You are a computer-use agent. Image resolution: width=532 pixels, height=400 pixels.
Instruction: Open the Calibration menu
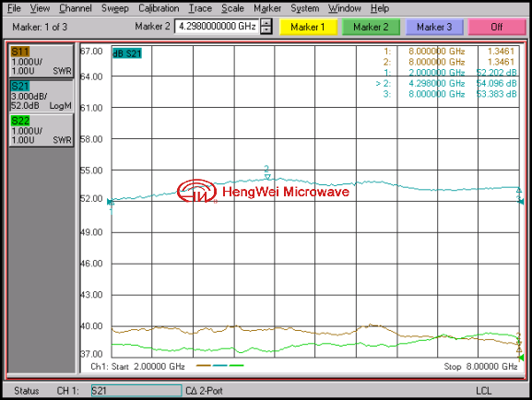point(159,8)
